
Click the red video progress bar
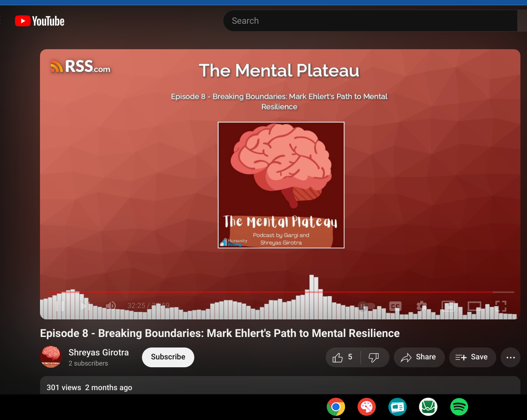point(264,292)
